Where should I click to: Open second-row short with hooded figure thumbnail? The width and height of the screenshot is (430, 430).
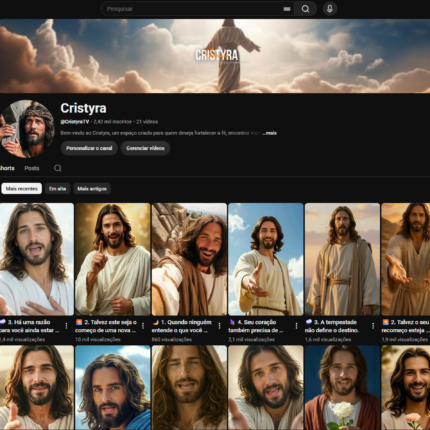[189, 388]
